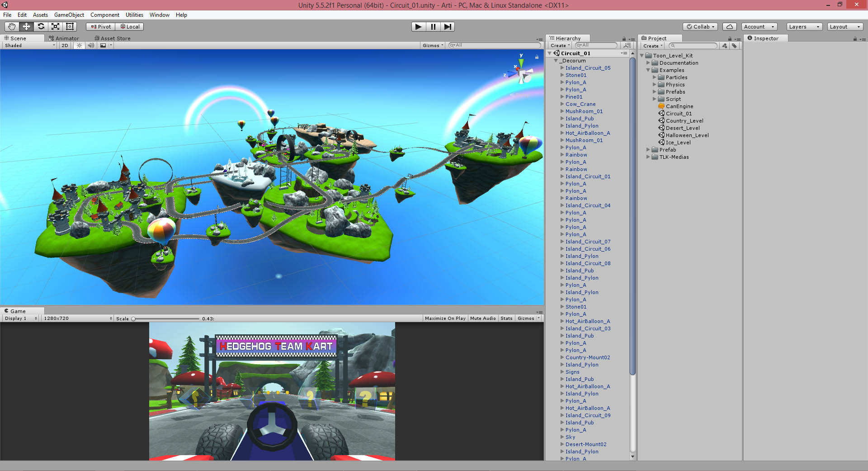This screenshot has width=868, height=471.
Task: Toggle Pivot handle position
Action: click(101, 27)
